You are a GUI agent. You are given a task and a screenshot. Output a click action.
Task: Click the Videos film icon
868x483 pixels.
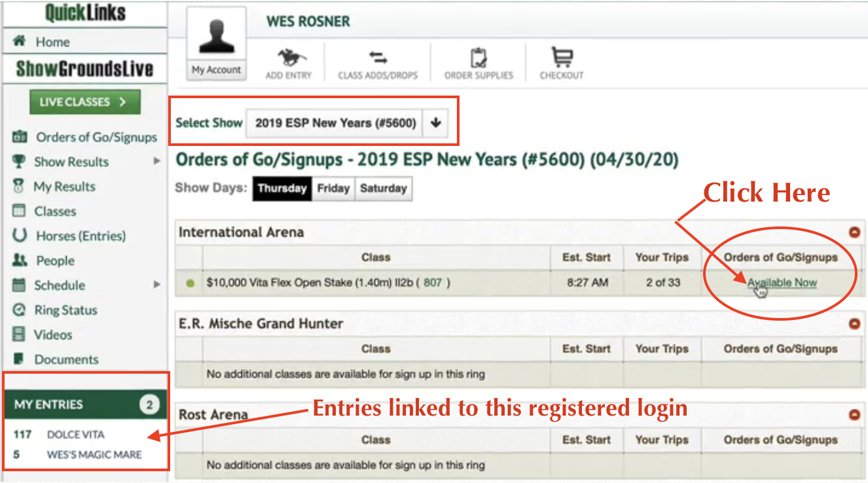click(20, 334)
